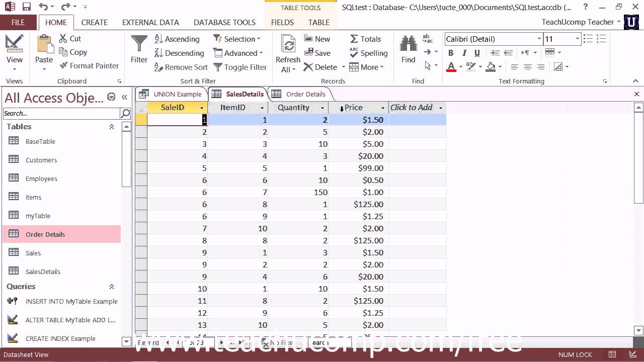The image size is (644, 362).
Task: Click the Replace icon in Find group
Action: coord(428,38)
